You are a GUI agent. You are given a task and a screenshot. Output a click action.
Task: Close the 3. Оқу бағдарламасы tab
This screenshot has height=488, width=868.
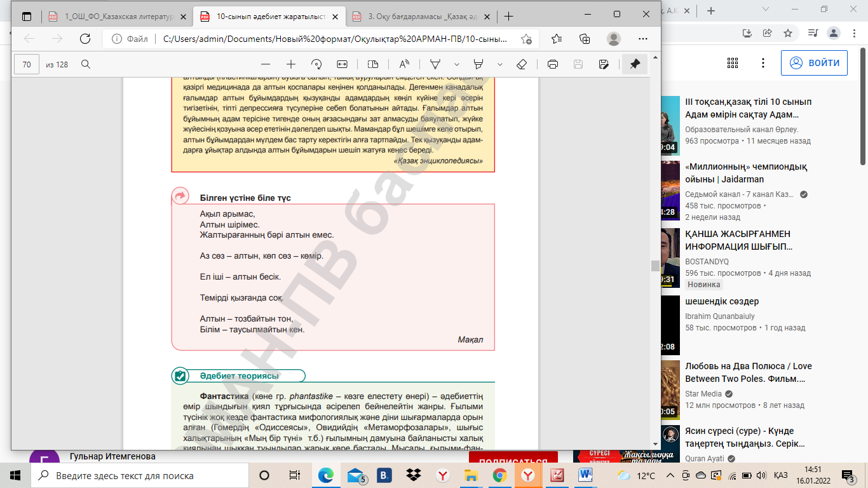pyautogui.click(x=487, y=17)
